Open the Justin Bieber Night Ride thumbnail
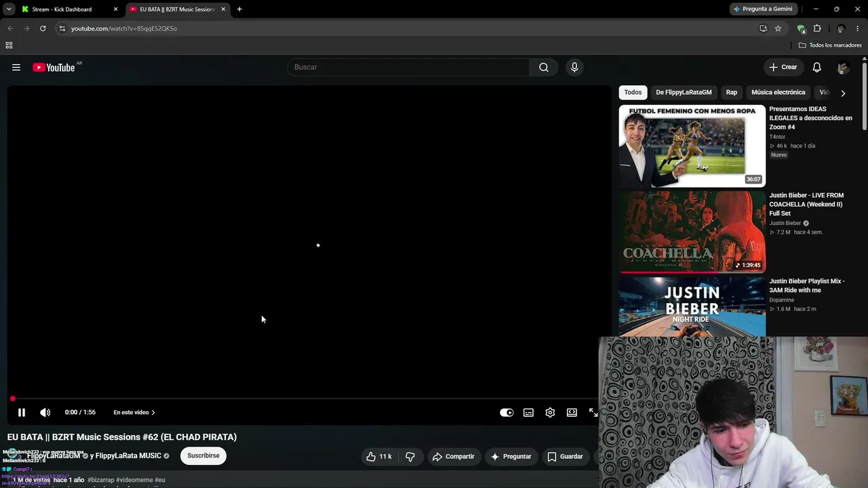 tap(692, 306)
